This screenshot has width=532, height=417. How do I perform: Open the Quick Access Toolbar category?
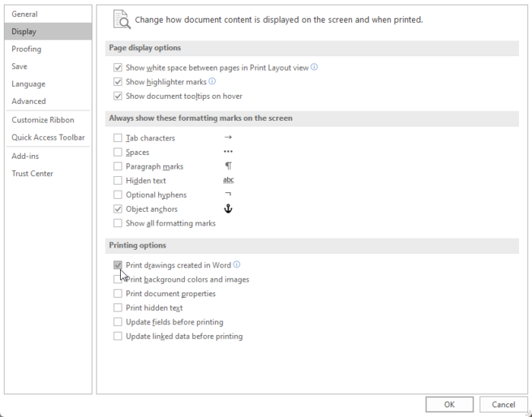click(48, 137)
